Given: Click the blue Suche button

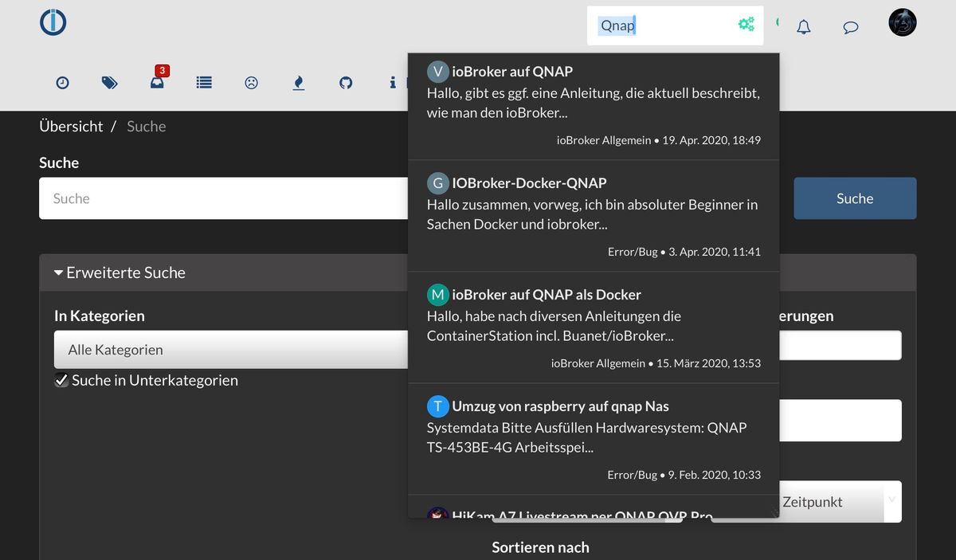Looking at the screenshot, I should click(x=855, y=198).
